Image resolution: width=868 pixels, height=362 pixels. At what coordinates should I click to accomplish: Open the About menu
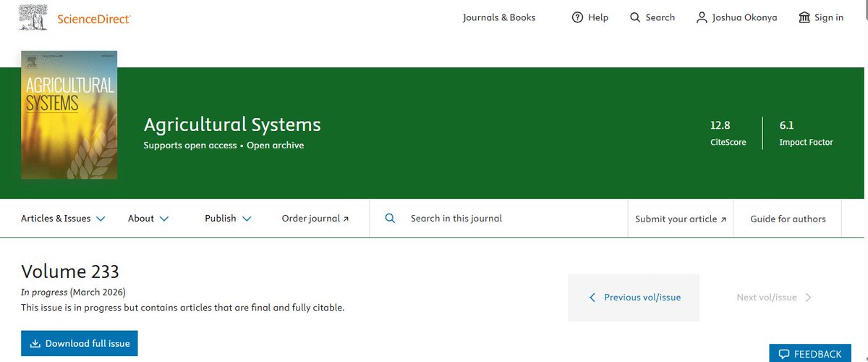(148, 219)
